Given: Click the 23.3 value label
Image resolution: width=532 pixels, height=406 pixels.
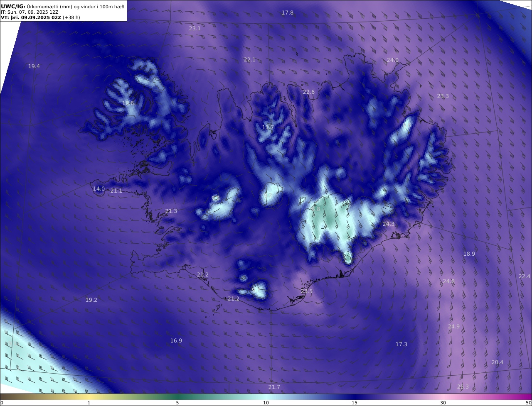Looking at the screenshot, I should click(443, 96).
